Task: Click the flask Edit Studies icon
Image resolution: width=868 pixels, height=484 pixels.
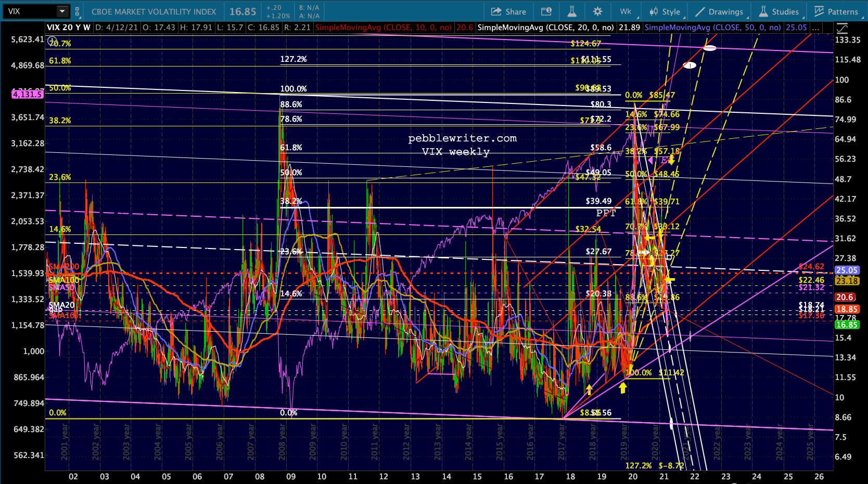Action: pyautogui.click(x=571, y=11)
